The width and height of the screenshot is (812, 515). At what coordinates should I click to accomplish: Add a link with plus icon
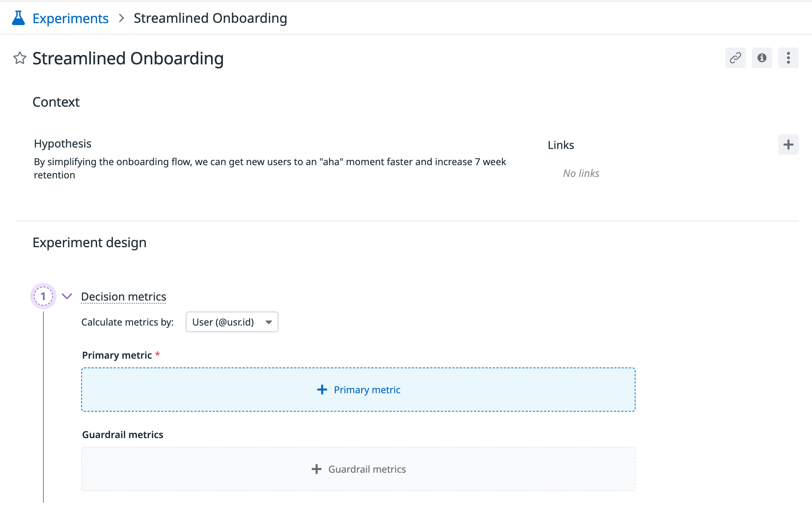tap(788, 145)
